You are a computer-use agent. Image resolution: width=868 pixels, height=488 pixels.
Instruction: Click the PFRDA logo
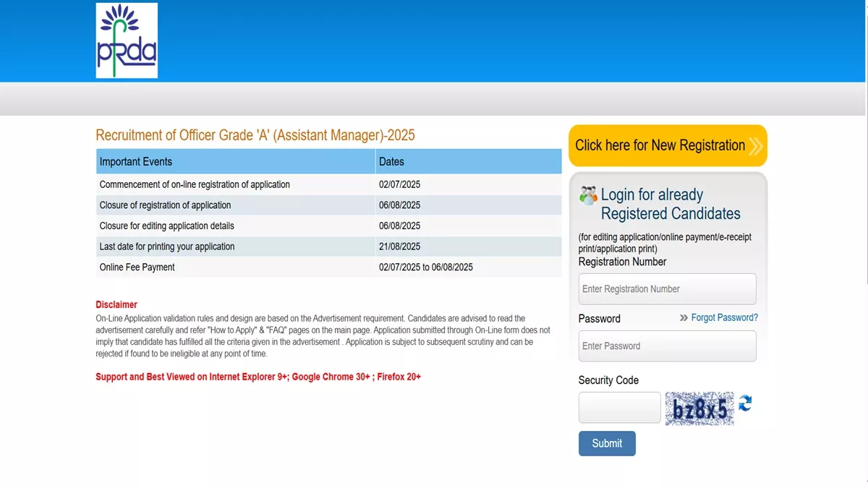[127, 40]
